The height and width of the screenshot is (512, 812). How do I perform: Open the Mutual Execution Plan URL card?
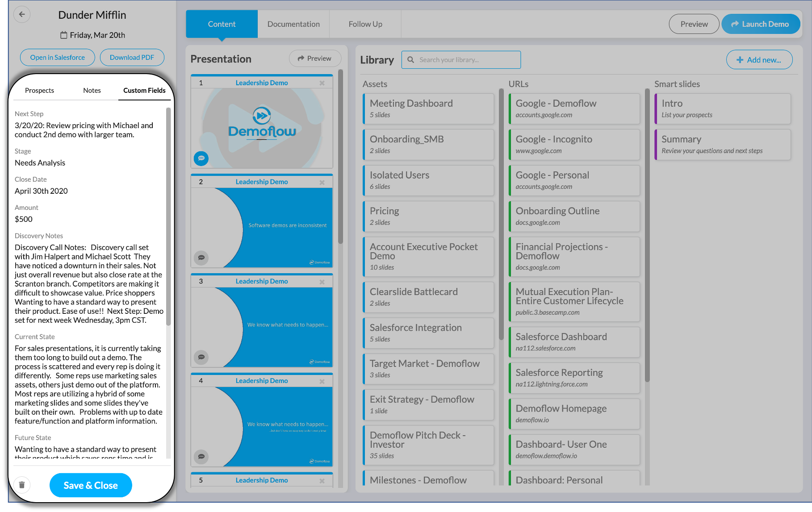(574, 301)
